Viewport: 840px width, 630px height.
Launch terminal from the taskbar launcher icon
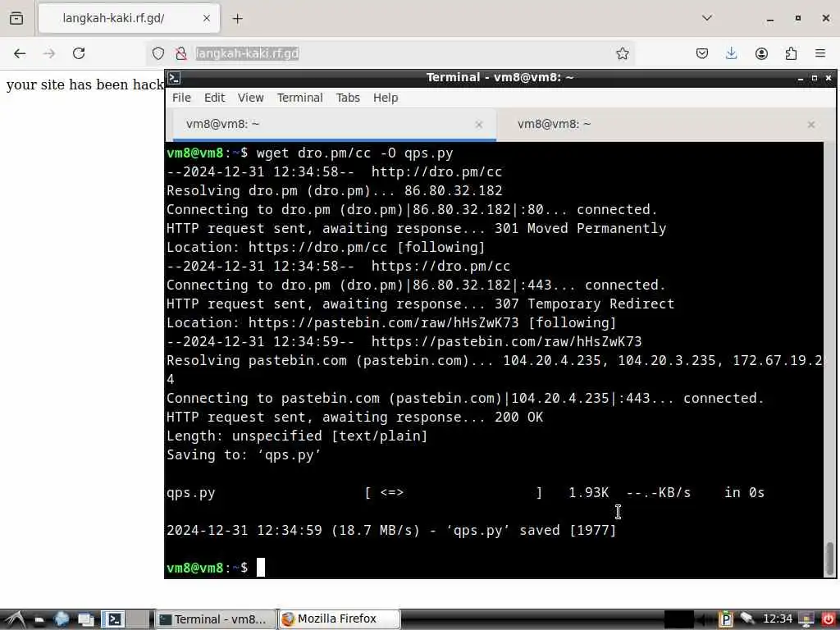(113, 620)
